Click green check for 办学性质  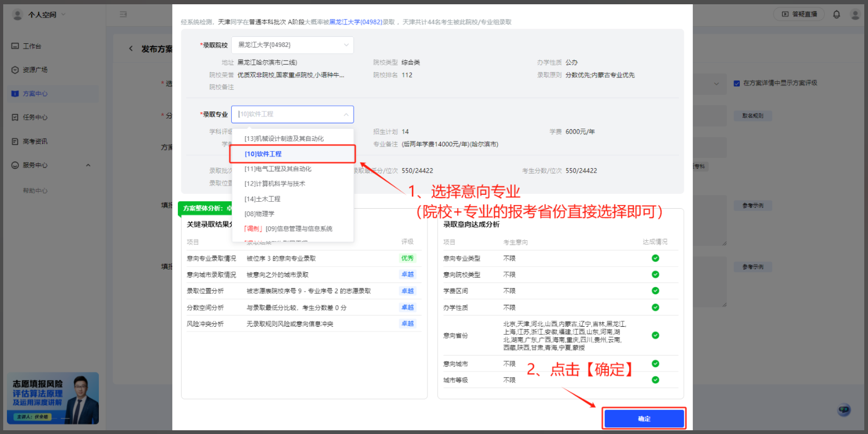655,307
